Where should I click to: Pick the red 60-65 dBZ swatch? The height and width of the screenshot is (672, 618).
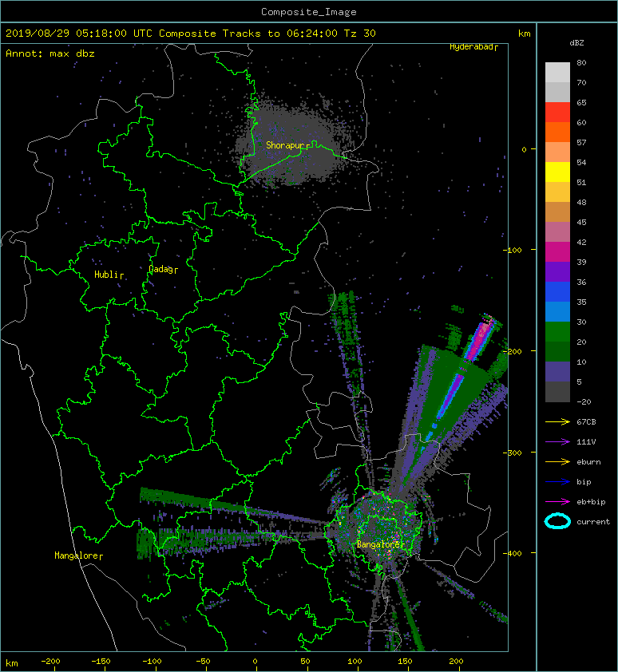[x=557, y=113]
